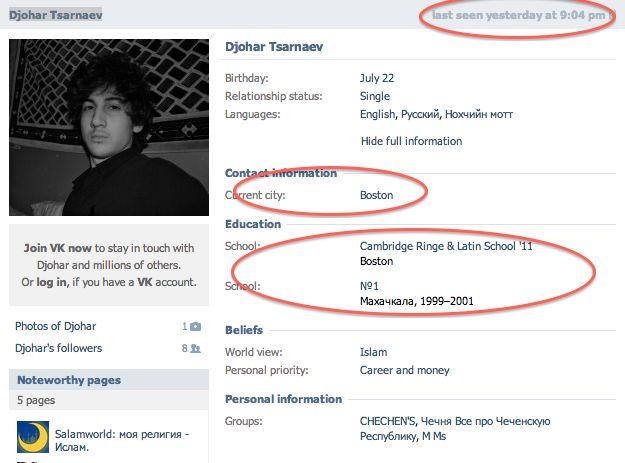
Task: Open Djohar's followers list
Action: [x=58, y=348]
